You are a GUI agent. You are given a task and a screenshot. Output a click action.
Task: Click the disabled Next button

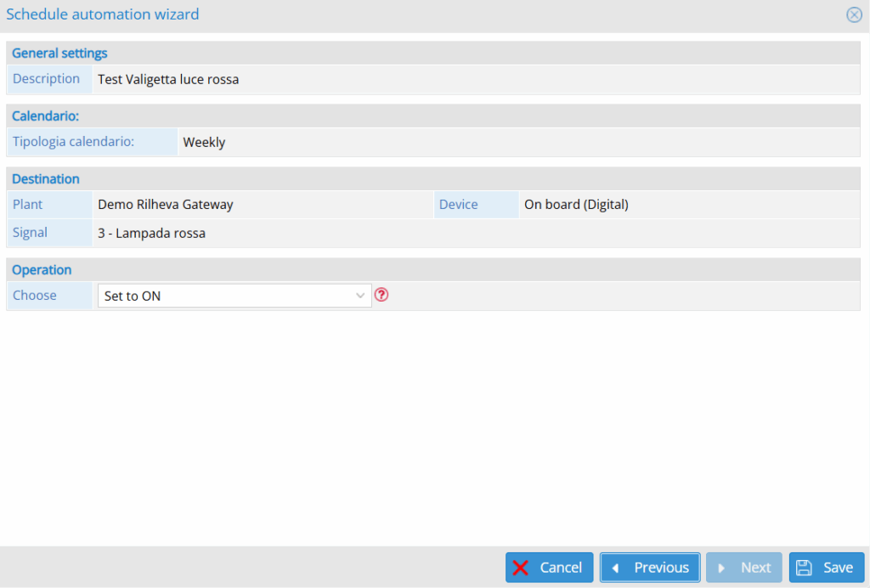tap(744, 567)
